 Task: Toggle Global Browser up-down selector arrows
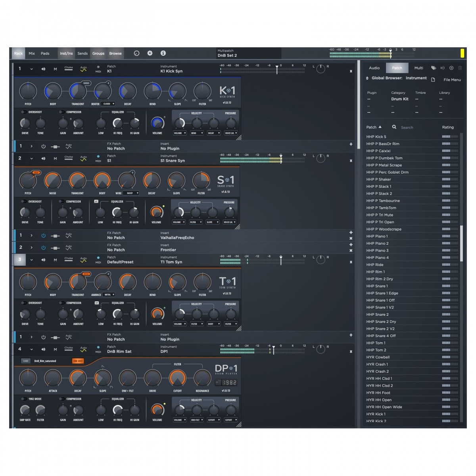click(x=367, y=78)
